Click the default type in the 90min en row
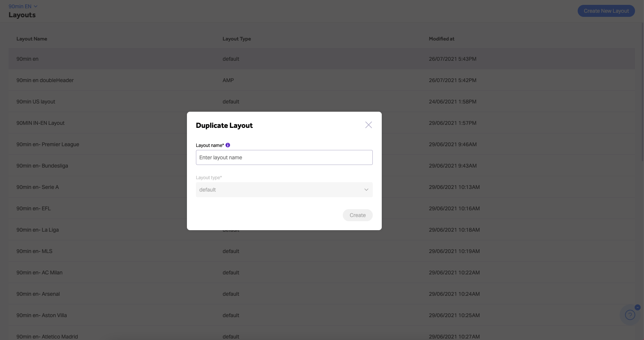Screen dimensions: 644x340 pyautogui.click(x=231, y=59)
